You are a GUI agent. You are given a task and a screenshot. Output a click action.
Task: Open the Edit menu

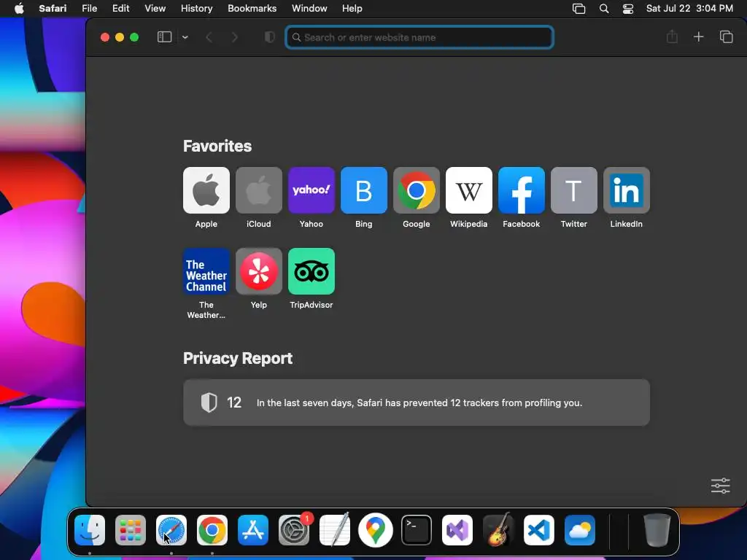coord(120,9)
